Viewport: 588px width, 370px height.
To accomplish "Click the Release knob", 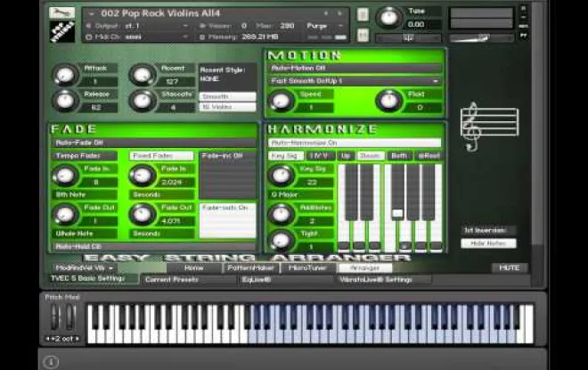I will click(x=65, y=101).
